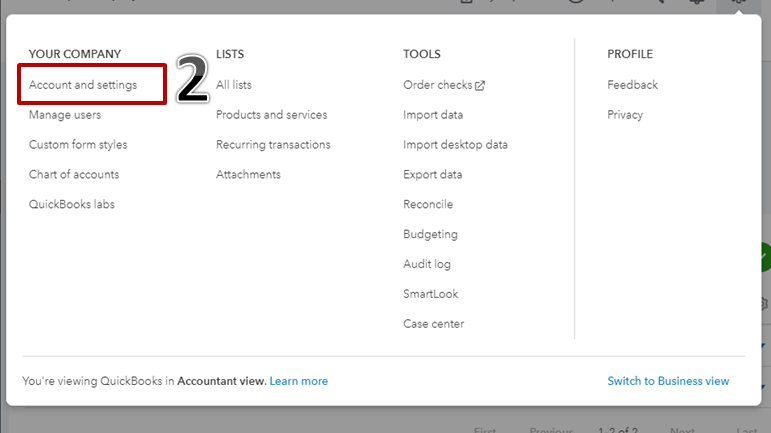Click Import data tool

433,115
